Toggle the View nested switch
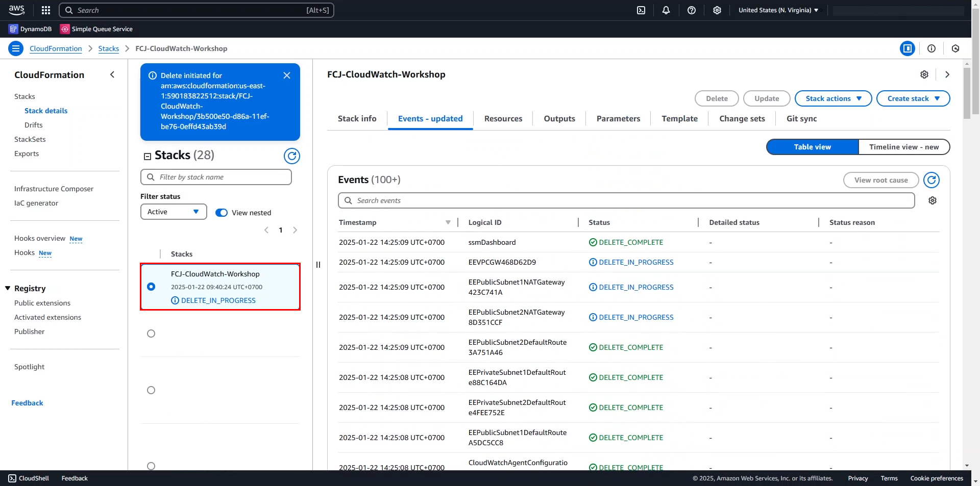The height and width of the screenshot is (486, 980). click(x=222, y=213)
